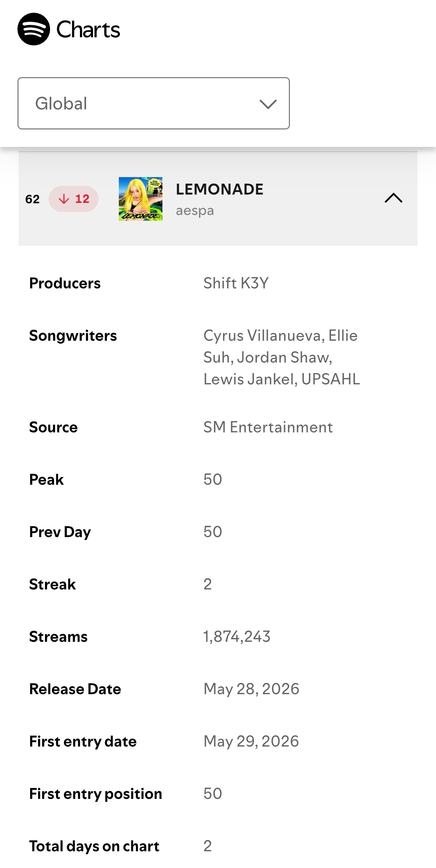Click the Charts header text

coord(88,30)
